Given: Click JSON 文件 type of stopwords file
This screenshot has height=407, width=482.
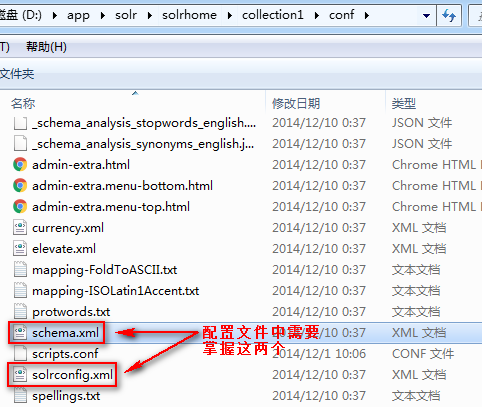Looking at the screenshot, I should (422, 123).
